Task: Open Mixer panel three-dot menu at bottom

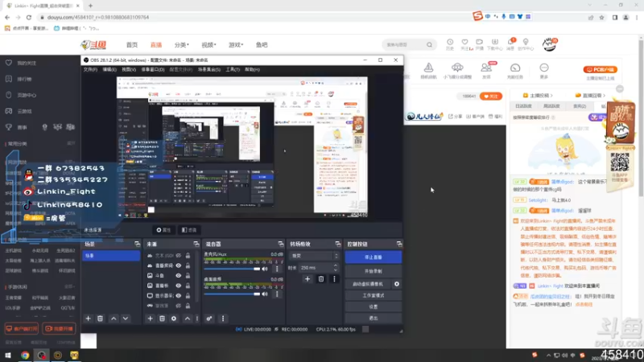Action: [x=223, y=319]
